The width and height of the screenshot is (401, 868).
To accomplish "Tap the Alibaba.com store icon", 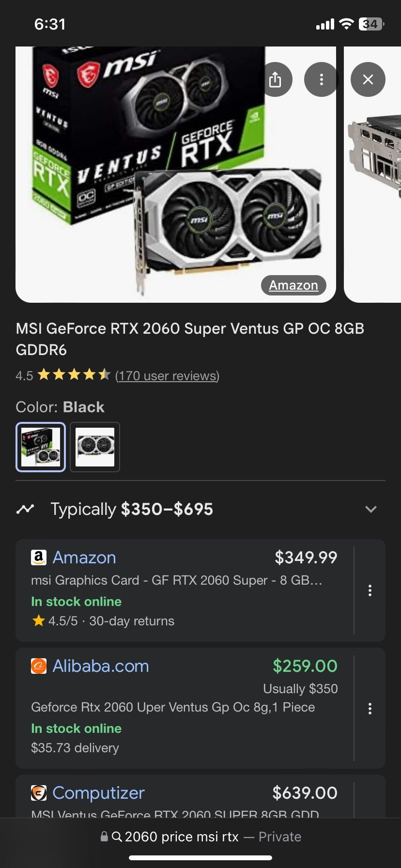I will click(39, 666).
